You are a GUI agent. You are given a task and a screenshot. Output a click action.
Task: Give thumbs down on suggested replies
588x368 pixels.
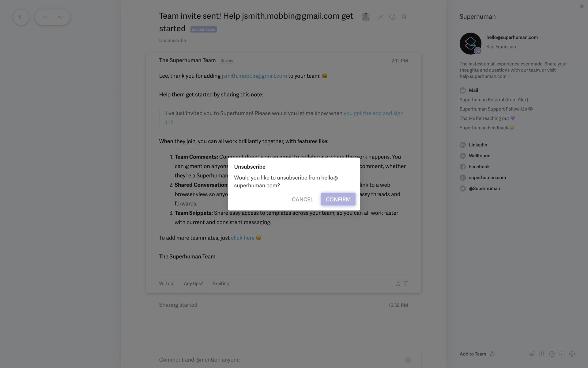pyautogui.click(x=406, y=284)
